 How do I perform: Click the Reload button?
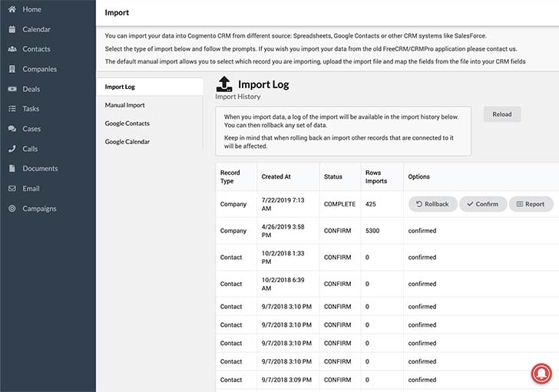(502, 114)
